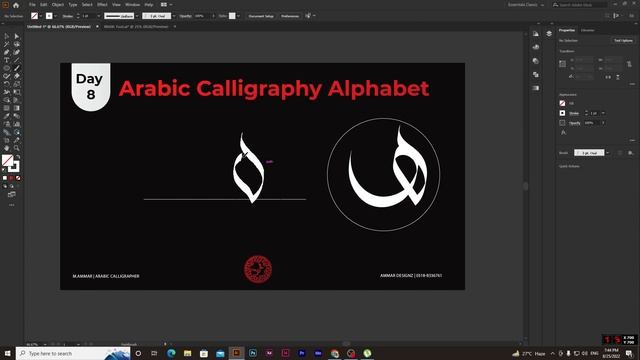
Task: Open the Edit menu
Action: pos(43,4)
